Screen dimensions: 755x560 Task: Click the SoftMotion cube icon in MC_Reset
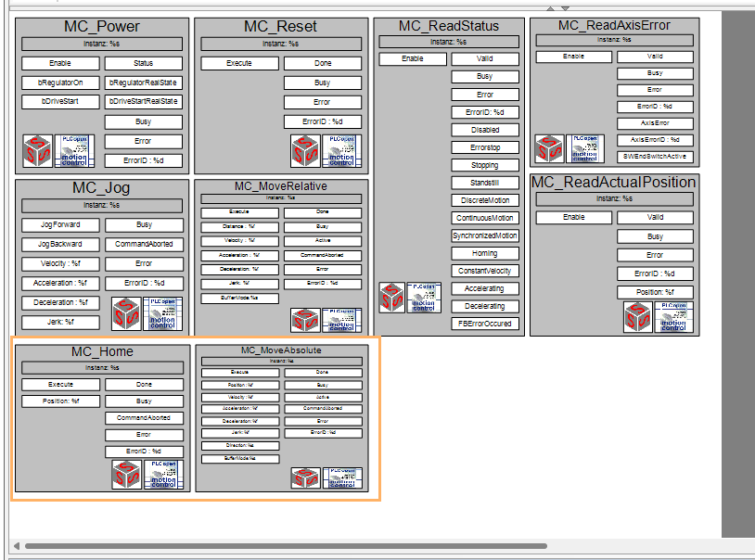pos(304,149)
